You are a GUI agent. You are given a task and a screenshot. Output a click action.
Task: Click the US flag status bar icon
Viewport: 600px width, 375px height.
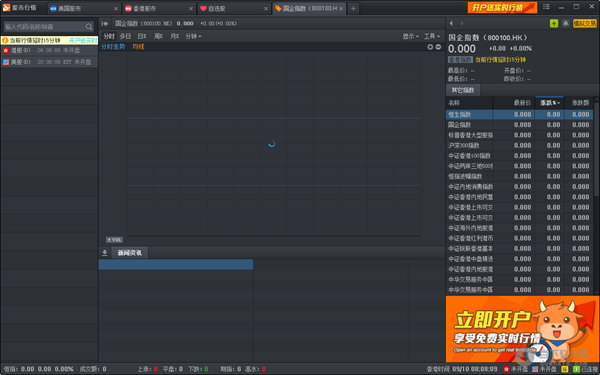click(x=535, y=369)
